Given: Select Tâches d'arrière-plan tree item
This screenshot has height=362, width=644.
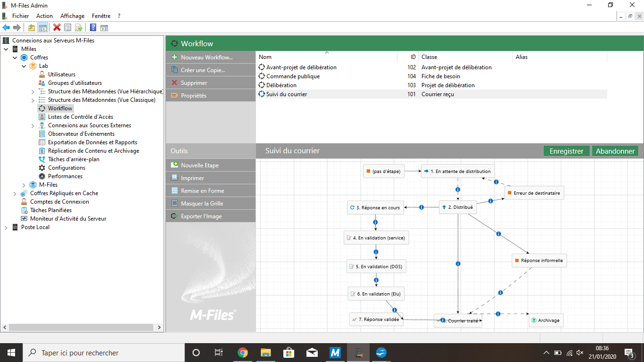Looking at the screenshot, I should 74,159.
